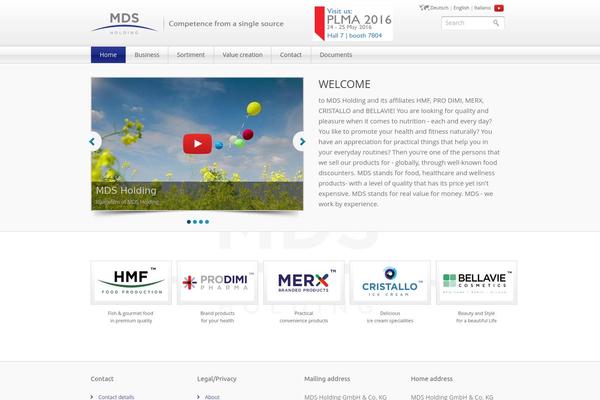This screenshot has width=600, height=400.
Task: Click the 'Home address' footer heading
Action: pos(432,379)
